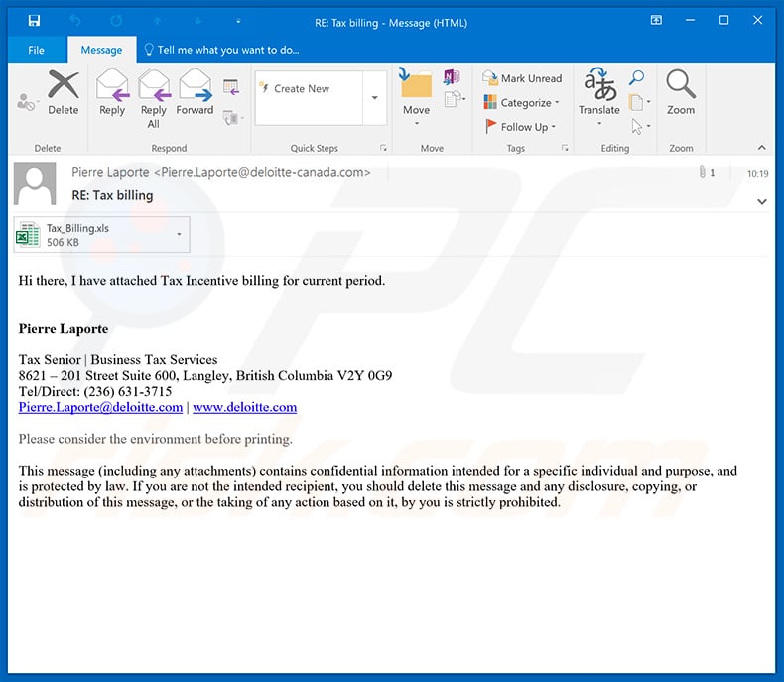Send to OneNote icon
This screenshot has width=784, height=682.
(x=452, y=77)
